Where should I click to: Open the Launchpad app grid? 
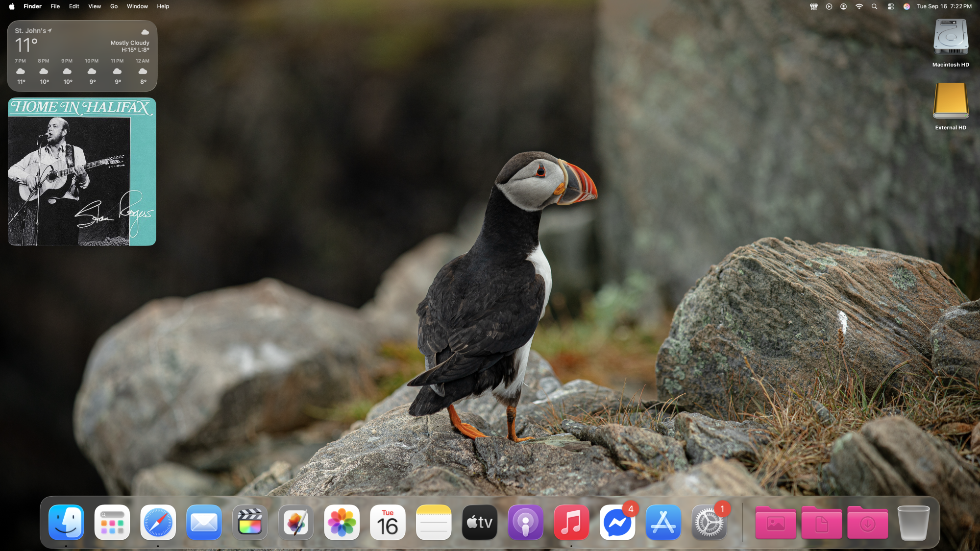coord(112,523)
